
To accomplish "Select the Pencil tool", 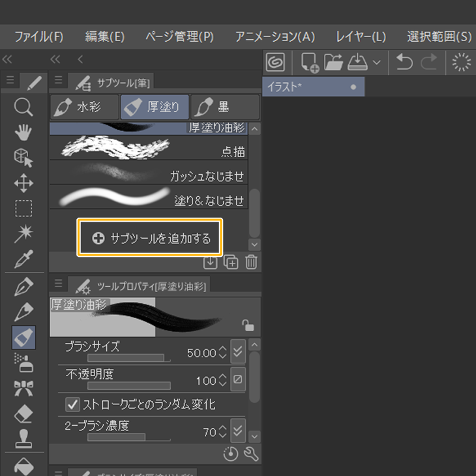I will point(23,312).
